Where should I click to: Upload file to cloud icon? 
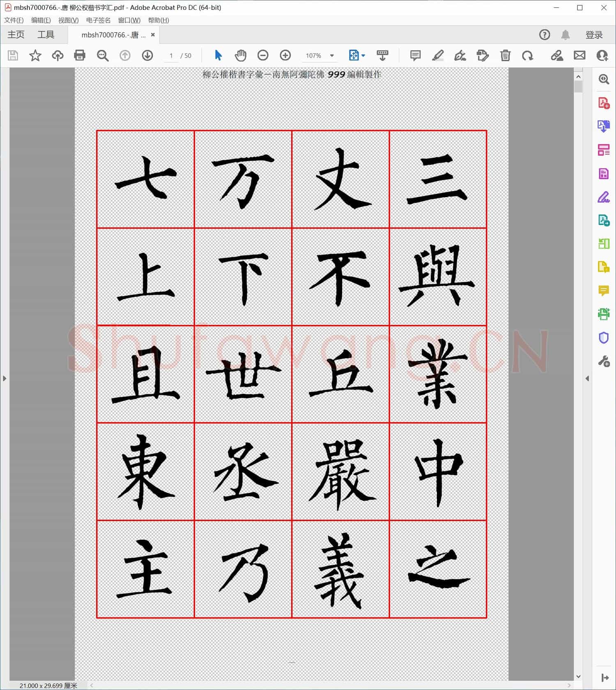[57, 55]
